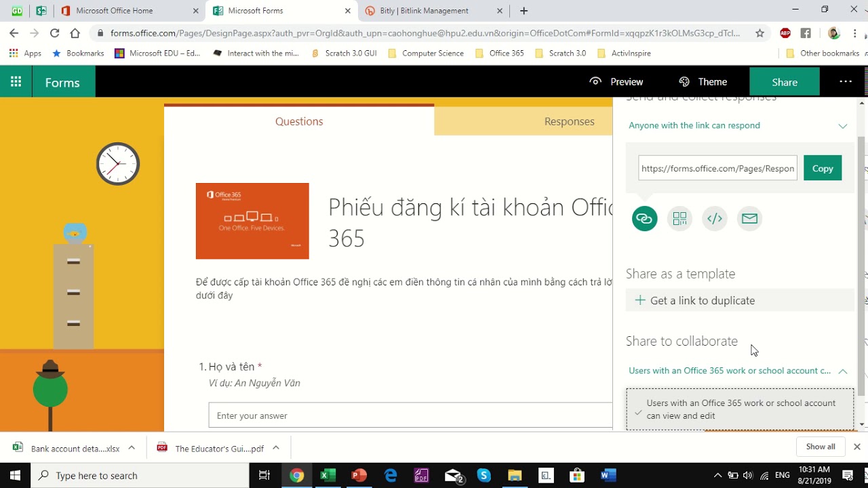The image size is (868, 488).
Task: Open the downloaded Bank account xlsx file
Action: point(66,448)
